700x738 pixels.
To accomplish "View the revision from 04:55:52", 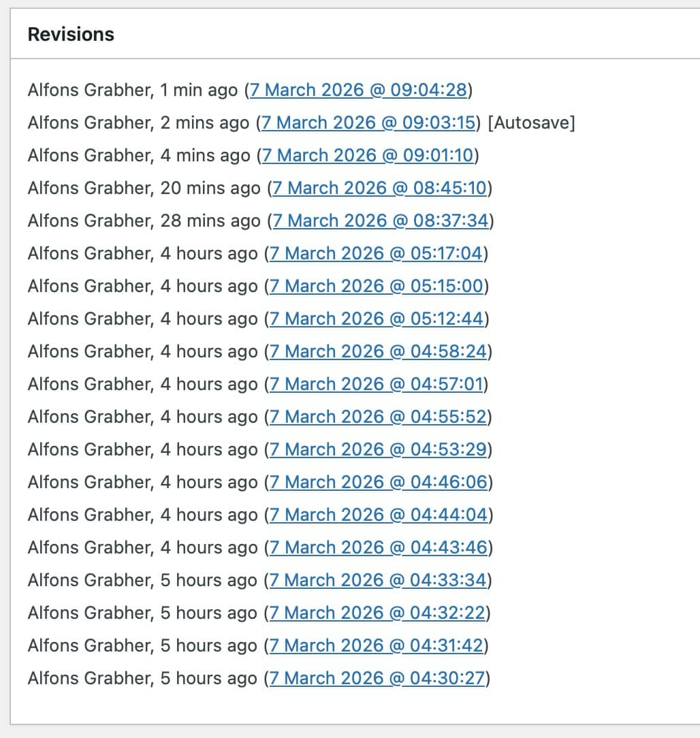I will (378, 417).
